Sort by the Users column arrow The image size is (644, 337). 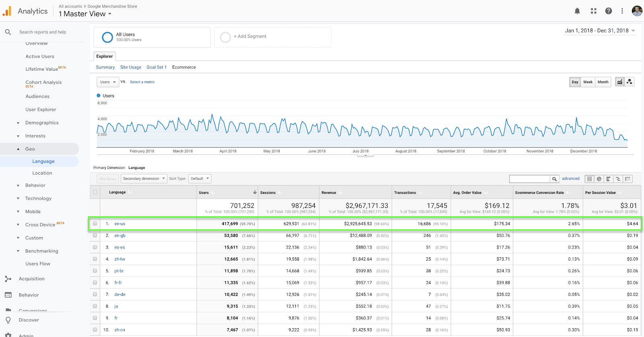click(255, 192)
